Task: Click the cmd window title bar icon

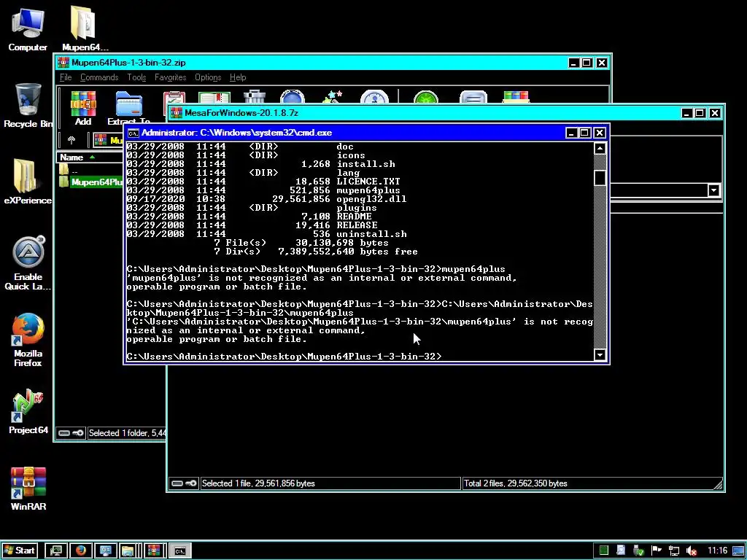Action: point(133,133)
